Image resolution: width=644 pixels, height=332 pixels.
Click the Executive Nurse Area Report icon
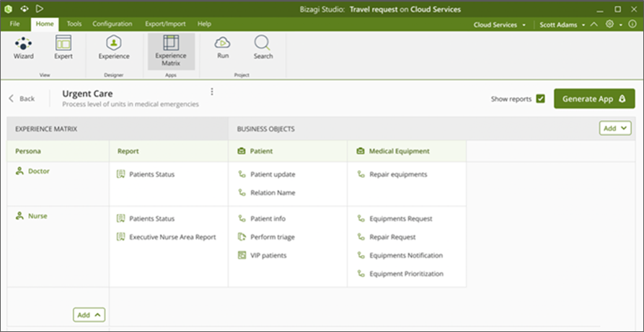tap(120, 237)
